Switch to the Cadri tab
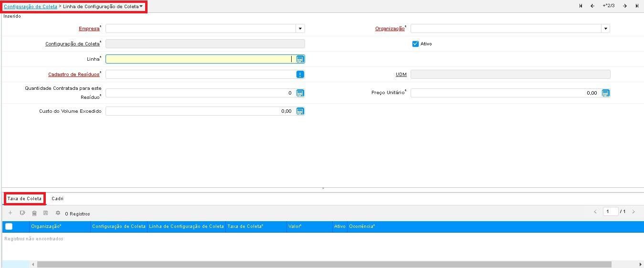Image resolution: width=644 pixels, height=268 pixels. pyautogui.click(x=58, y=198)
